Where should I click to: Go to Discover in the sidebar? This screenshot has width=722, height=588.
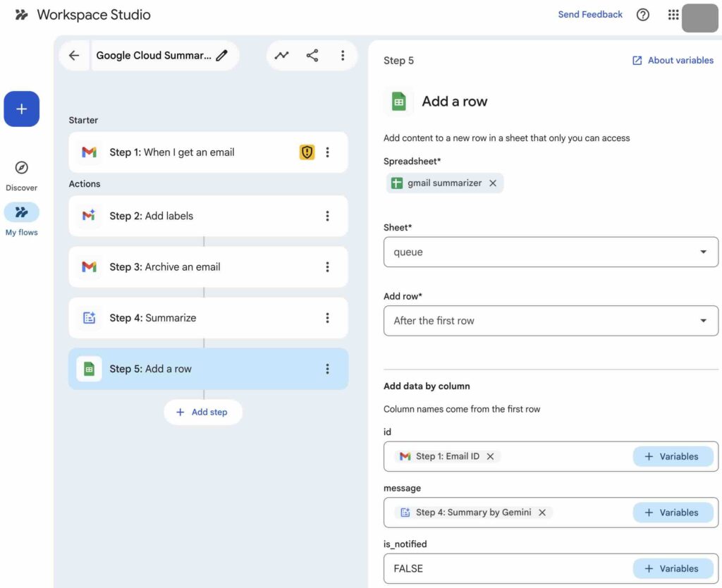[x=22, y=175]
